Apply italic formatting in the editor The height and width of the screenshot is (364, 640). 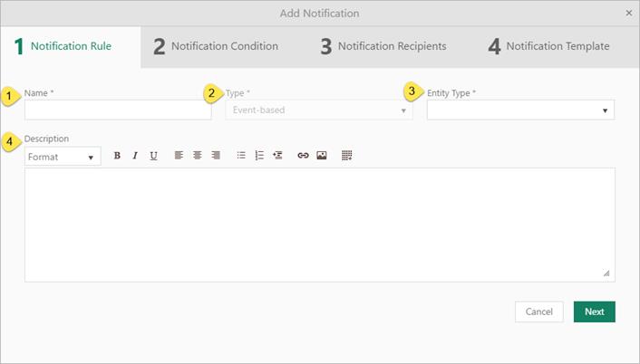pos(135,156)
